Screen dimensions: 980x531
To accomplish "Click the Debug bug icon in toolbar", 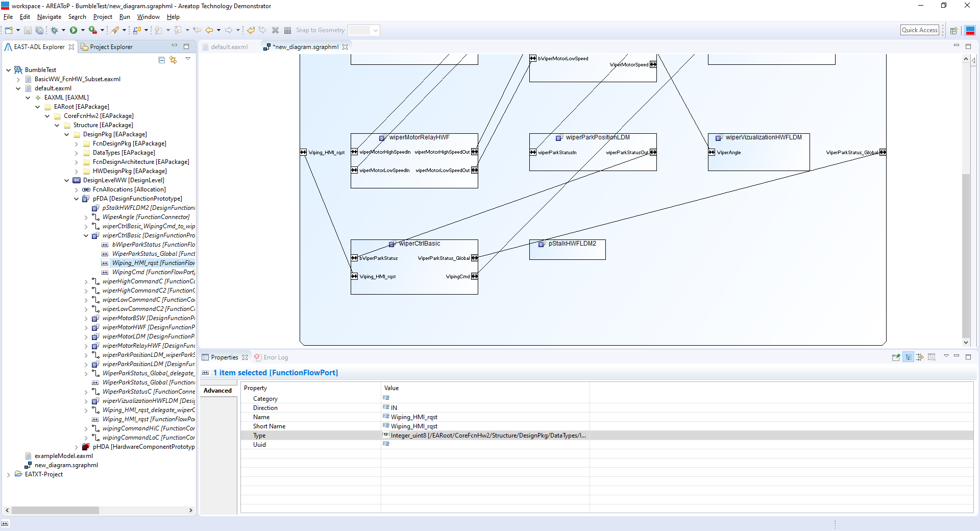I will [54, 30].
